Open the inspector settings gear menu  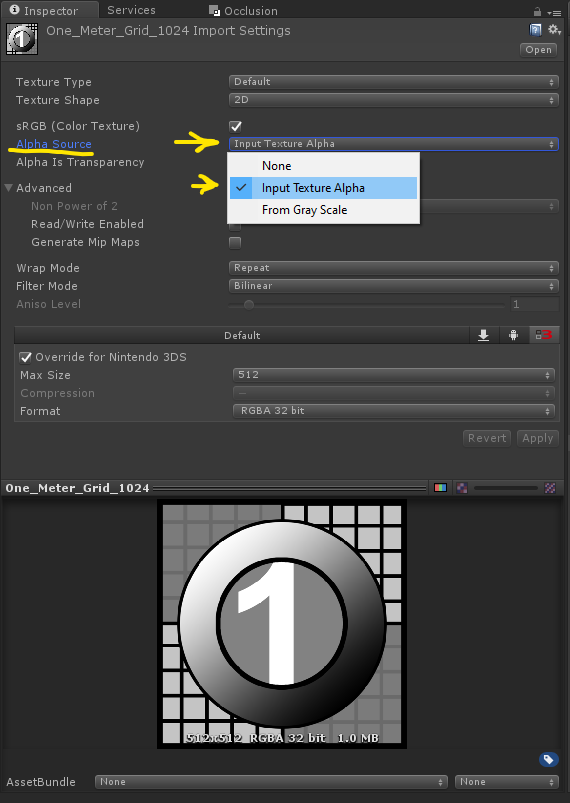pyautogui.click(x=554, y=30)
